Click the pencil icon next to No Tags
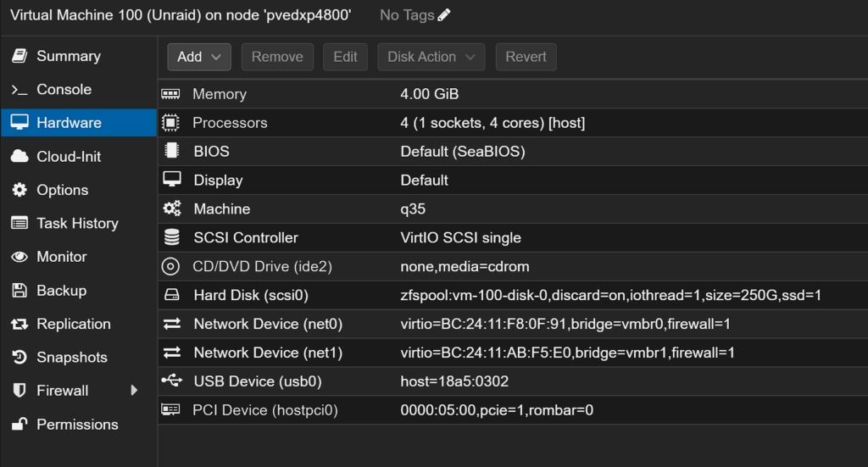This screenshot has height=467, width=868. point(444,15)
